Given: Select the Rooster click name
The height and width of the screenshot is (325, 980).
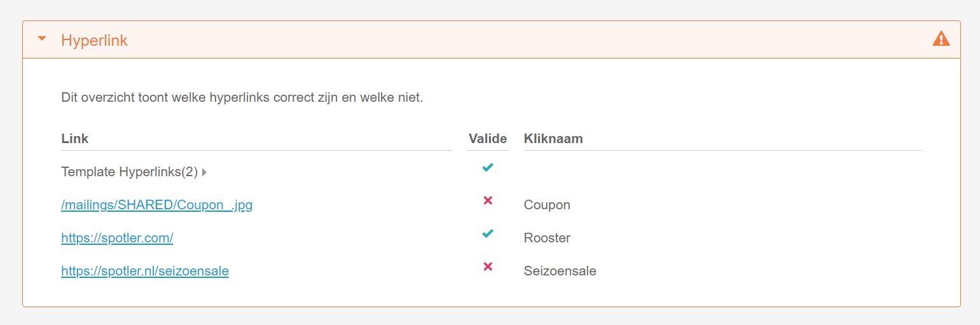Looking at the screenshot, I should coord(547,238).
